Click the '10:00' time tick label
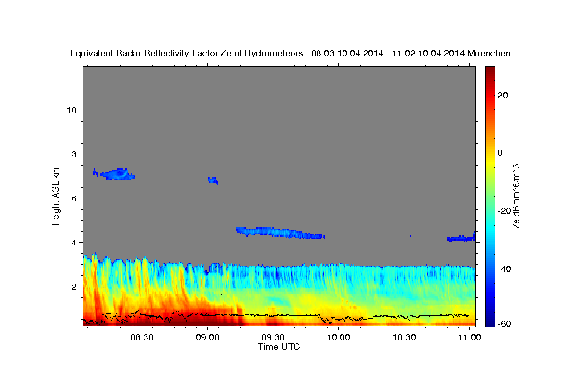The width and height of the screenshot is (588, 392). click(338, 338)
